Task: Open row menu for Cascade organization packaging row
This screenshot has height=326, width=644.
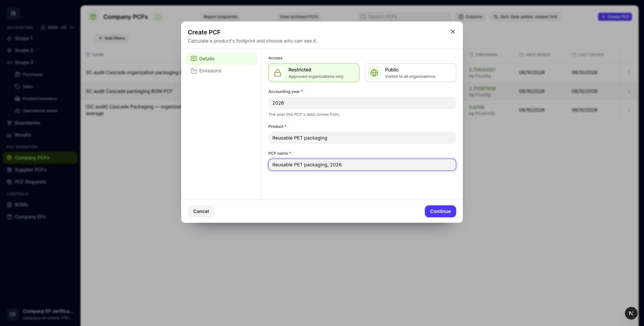Action: (x=629, y=72)
